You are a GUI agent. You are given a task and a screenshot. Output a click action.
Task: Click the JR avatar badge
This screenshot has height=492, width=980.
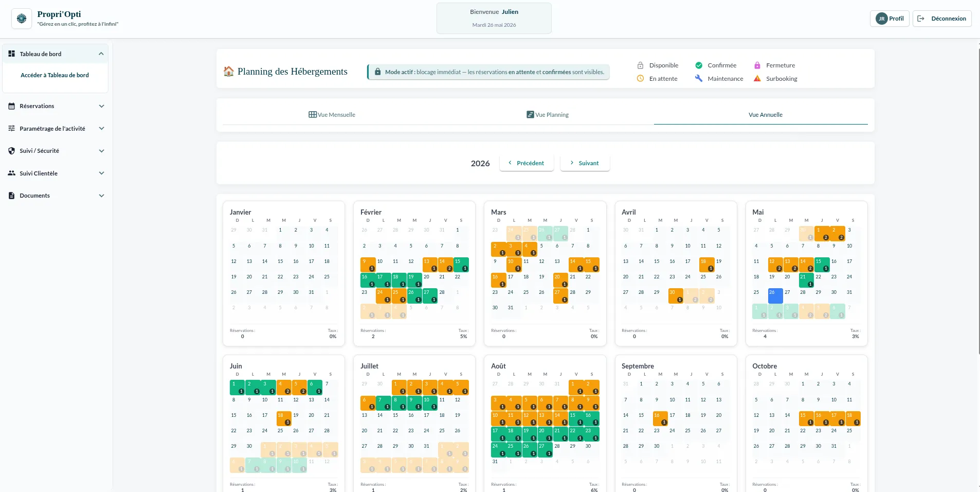882,19
